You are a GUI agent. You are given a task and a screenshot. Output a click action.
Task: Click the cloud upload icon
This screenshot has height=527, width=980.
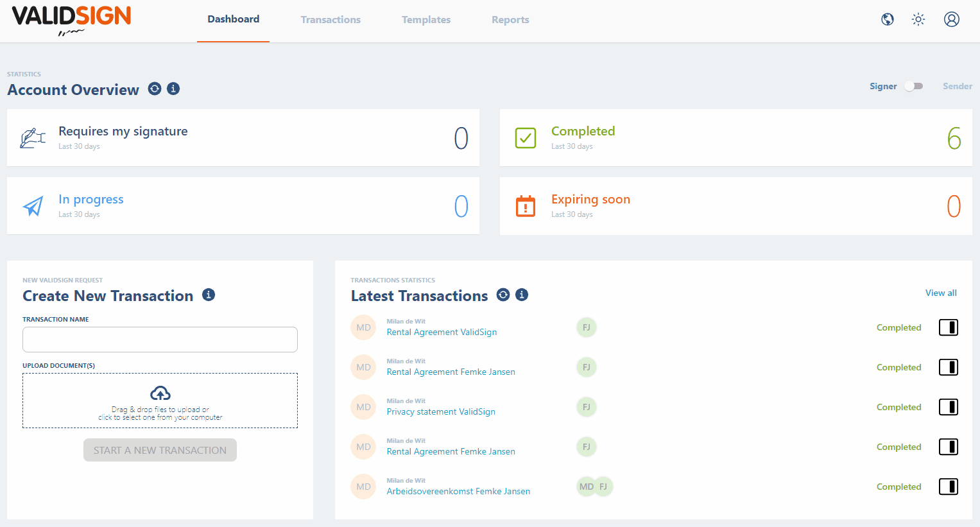[160, 393]
